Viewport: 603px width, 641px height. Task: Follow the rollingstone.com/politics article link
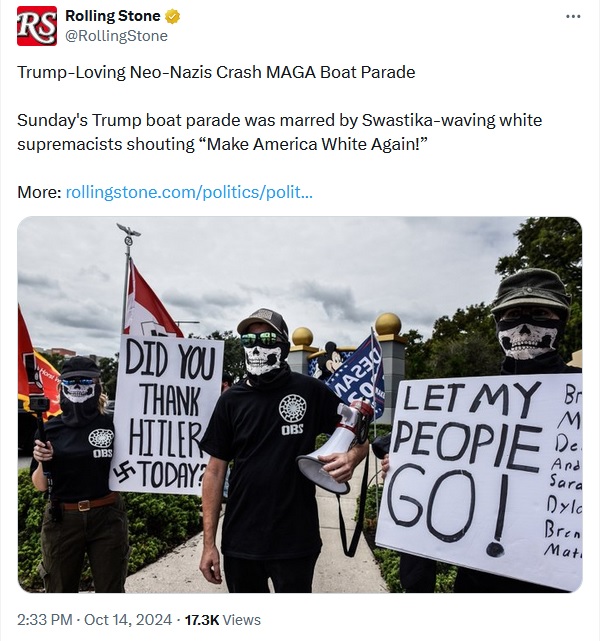point(189,192)
